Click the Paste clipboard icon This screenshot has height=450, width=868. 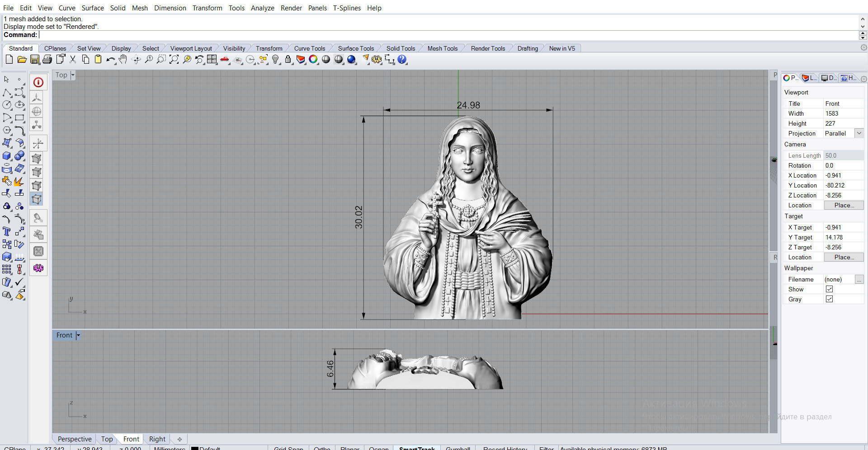98,59
